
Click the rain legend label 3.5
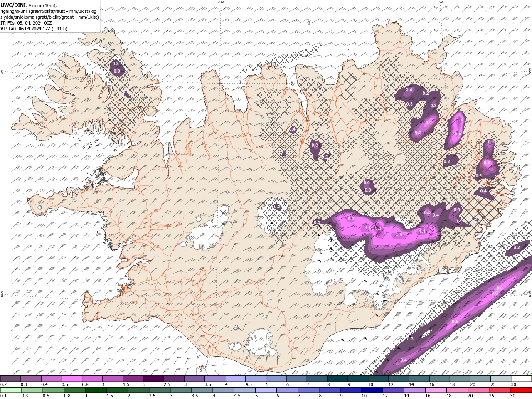pyautogui.click(x=195, y=396)
